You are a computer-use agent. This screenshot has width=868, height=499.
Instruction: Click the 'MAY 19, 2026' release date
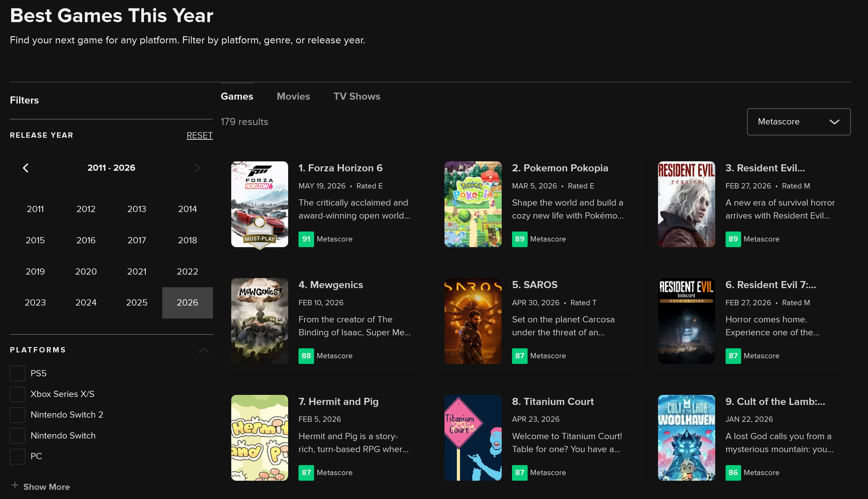tap(322, 186)
